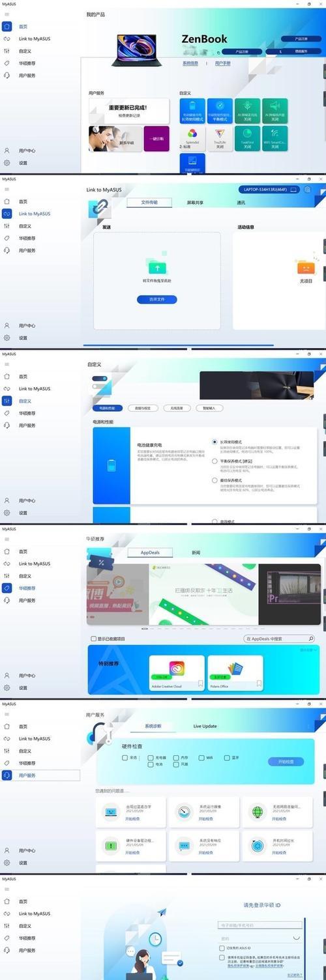Open Adobe Creative Cloud app icon
The image size is (326, 980).
pyautogui.click(x=177, y=668)
